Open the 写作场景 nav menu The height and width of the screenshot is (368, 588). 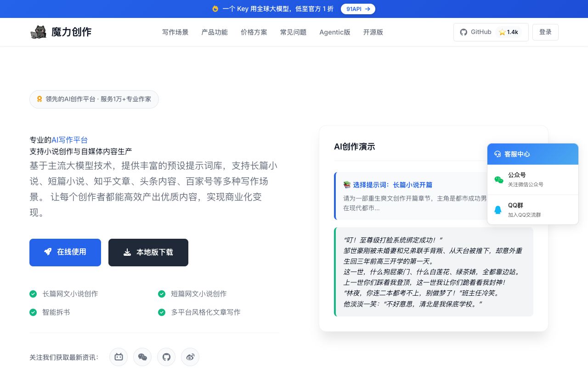pyautogui.click(x=175, y=32)
